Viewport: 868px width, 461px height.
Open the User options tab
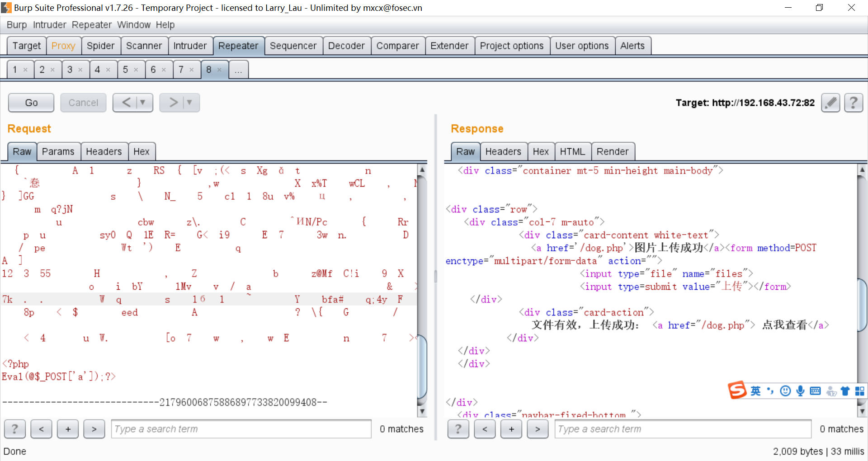coord(582,46)
